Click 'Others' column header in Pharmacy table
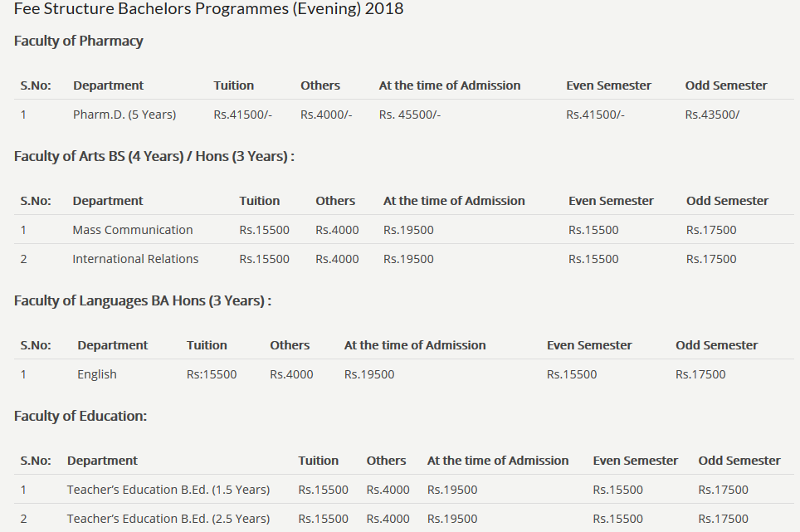 pos(320,85)
